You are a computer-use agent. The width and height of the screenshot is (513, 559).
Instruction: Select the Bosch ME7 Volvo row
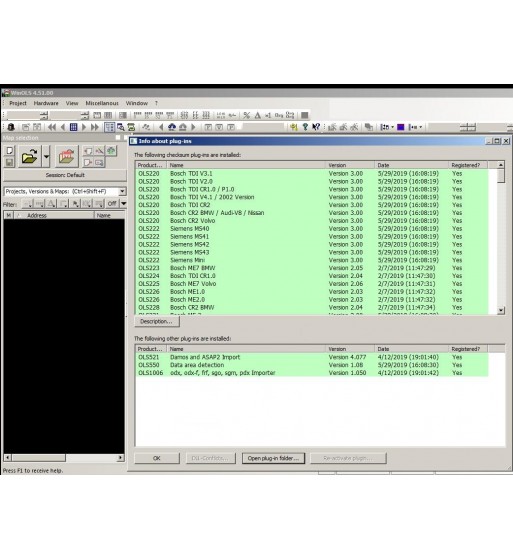[312, 284]
